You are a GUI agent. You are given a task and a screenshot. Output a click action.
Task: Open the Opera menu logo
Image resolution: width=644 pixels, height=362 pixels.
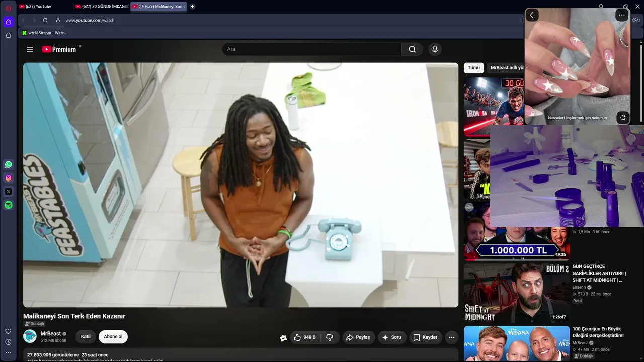click(x=8, y=8)
